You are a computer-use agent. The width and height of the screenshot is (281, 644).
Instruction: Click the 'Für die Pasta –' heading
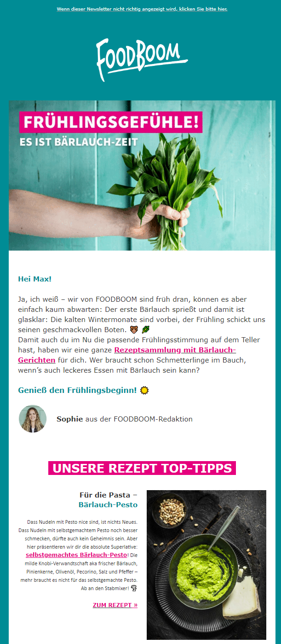109,495
